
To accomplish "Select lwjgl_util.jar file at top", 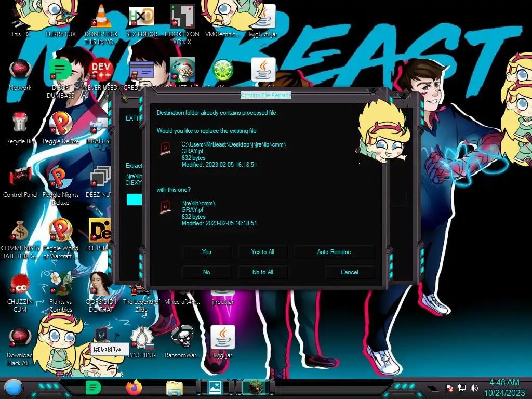I will coord(263,21).
